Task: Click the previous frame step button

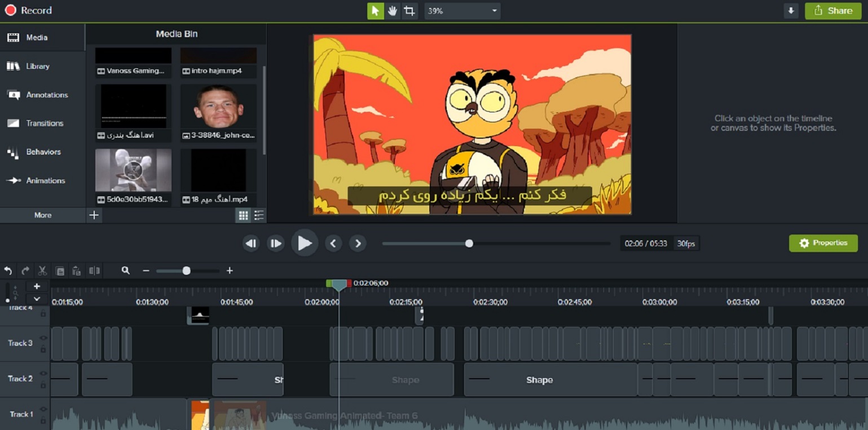Action: 251,243
